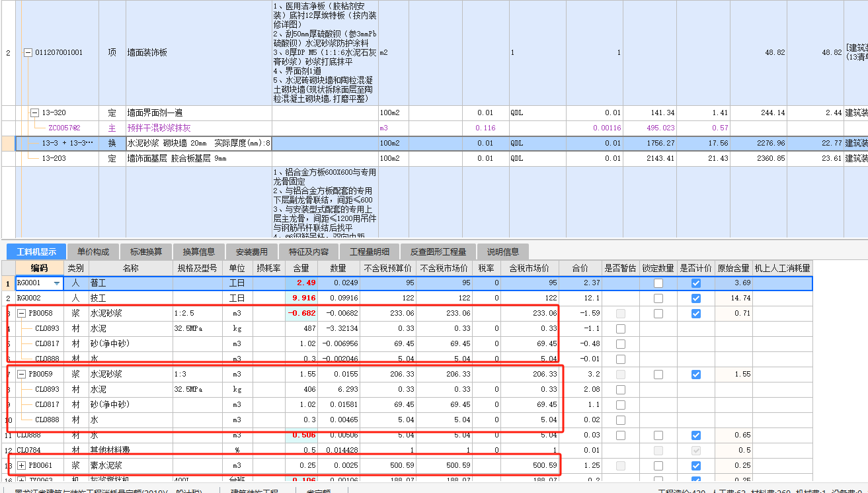Click the 1:3 specification cell
Screen dimensions: 868x493
pos(198,375)
